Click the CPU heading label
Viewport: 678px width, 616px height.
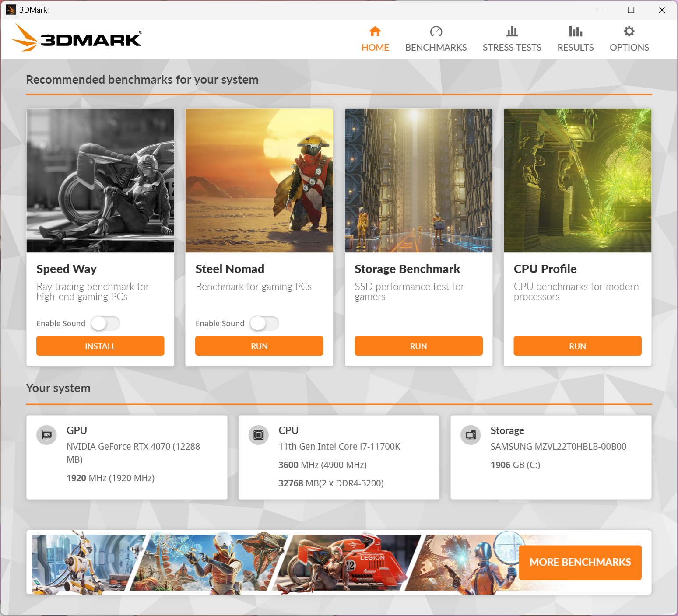288,430
